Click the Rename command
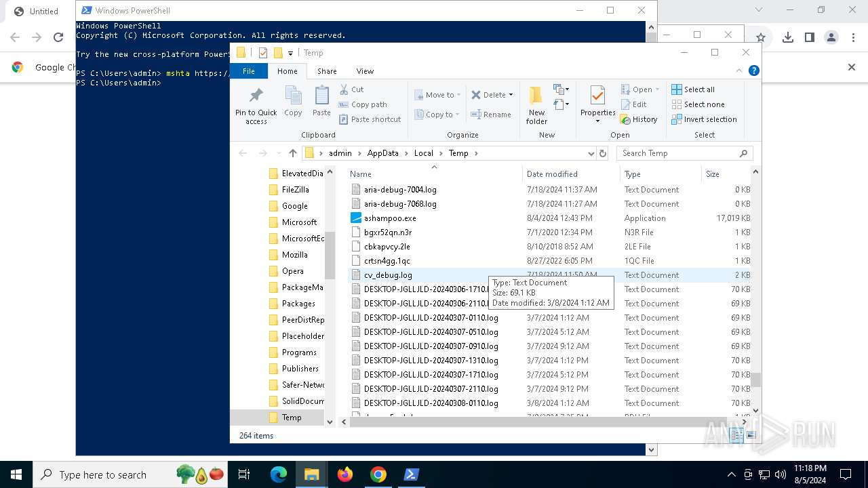 (492, 115)
